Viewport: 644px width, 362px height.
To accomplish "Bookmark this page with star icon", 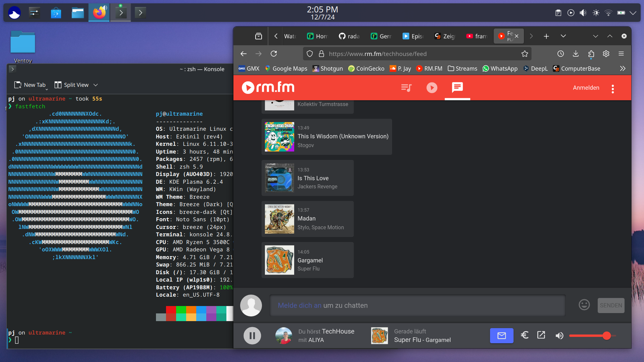I will coord(525,54).
